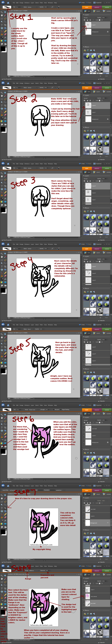The image size is (112, 644).
Task: Switch to SHARE tab in Step 6 screenshot
Action: point(107,410)
